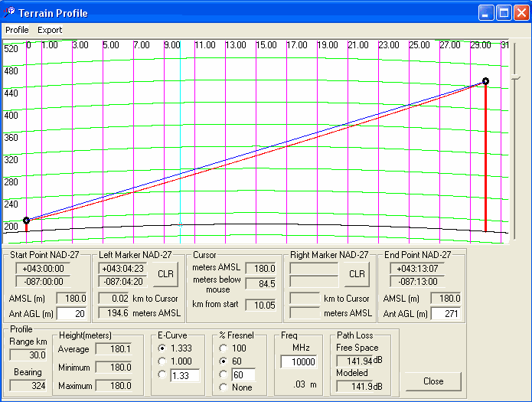Click Start Point AMSL 180.0 value

pyautogui.click(x=71, y=299)
